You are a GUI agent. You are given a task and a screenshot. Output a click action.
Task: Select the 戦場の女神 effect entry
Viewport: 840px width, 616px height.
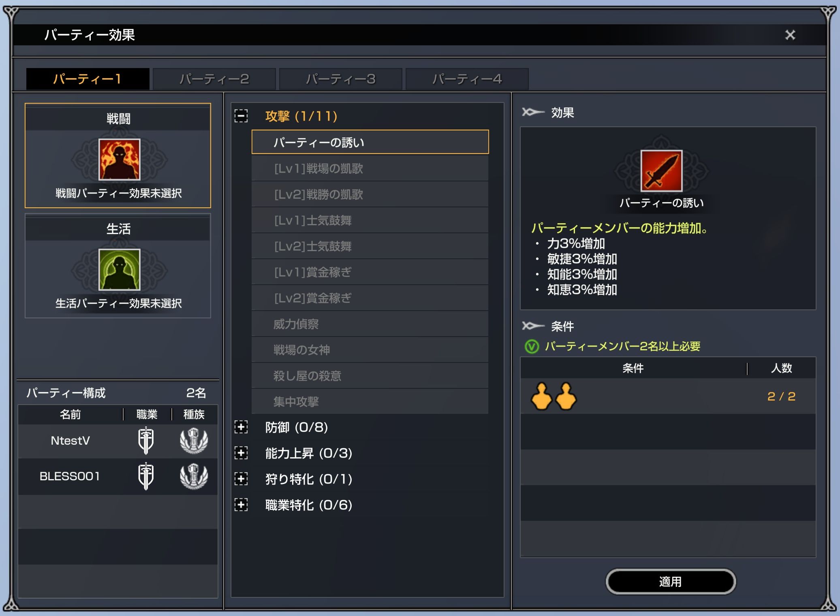tap(370, 350)
